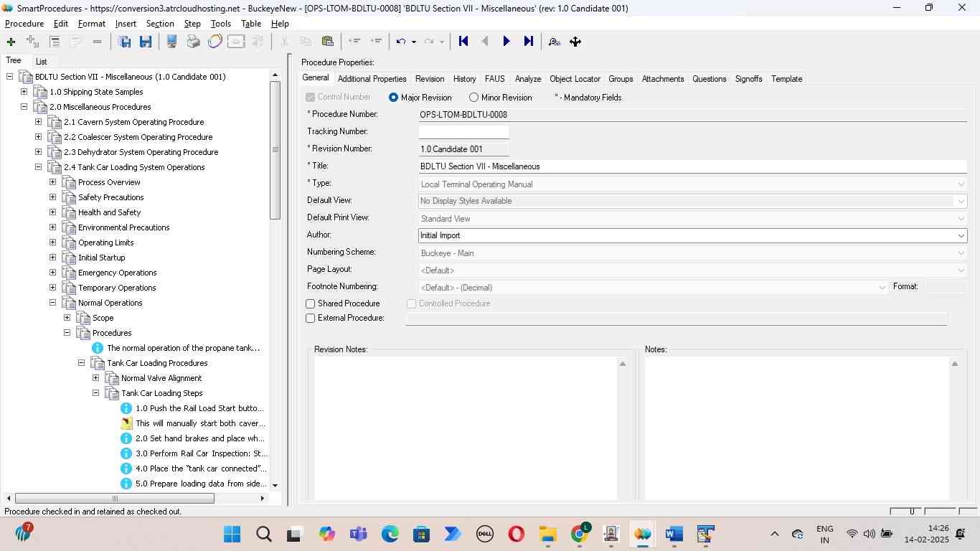This screenshot has width=980, height=551.
Task: Click the four-way move arrows icon
Action: tap(575, 42)
